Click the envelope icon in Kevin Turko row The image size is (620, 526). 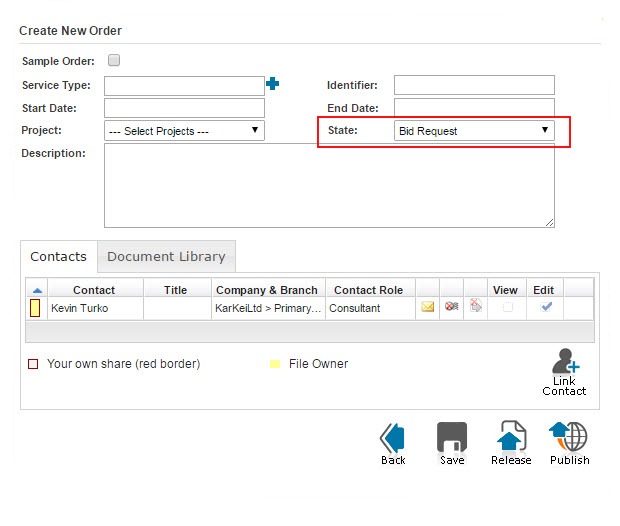(427, 307)
